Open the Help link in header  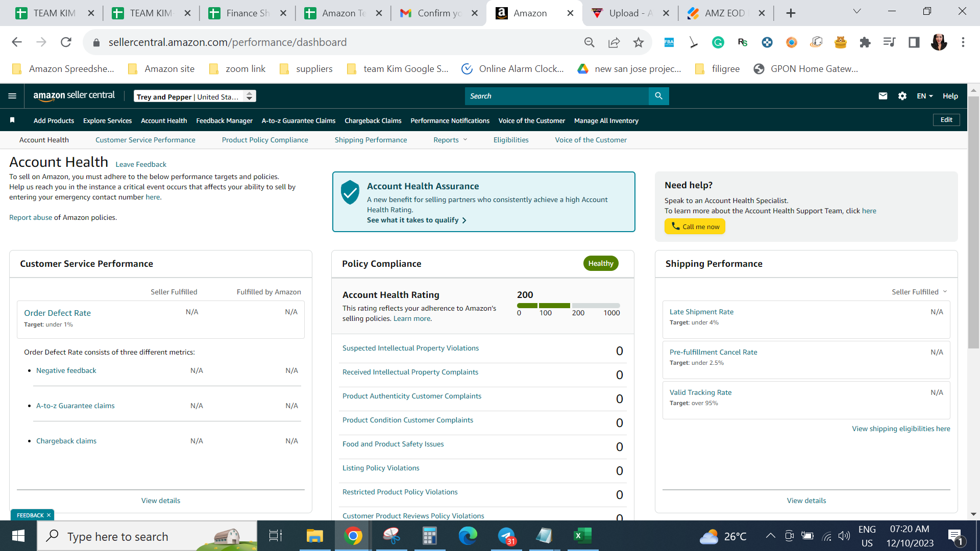point(950,96)
